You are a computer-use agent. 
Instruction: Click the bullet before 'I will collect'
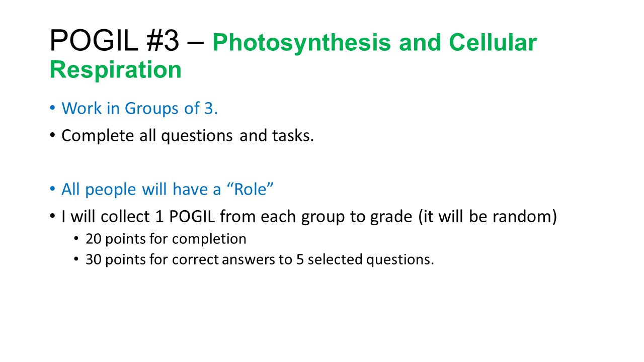coord(52,217)
